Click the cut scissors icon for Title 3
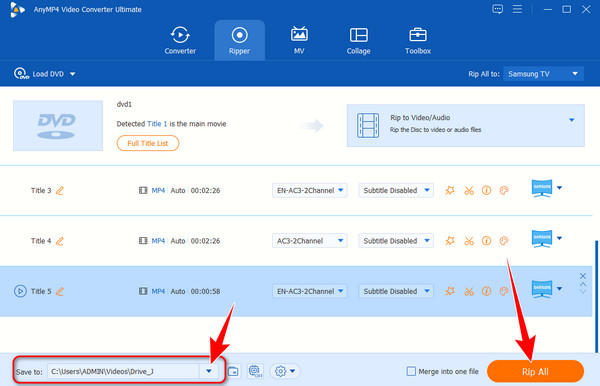 [469, 191]
